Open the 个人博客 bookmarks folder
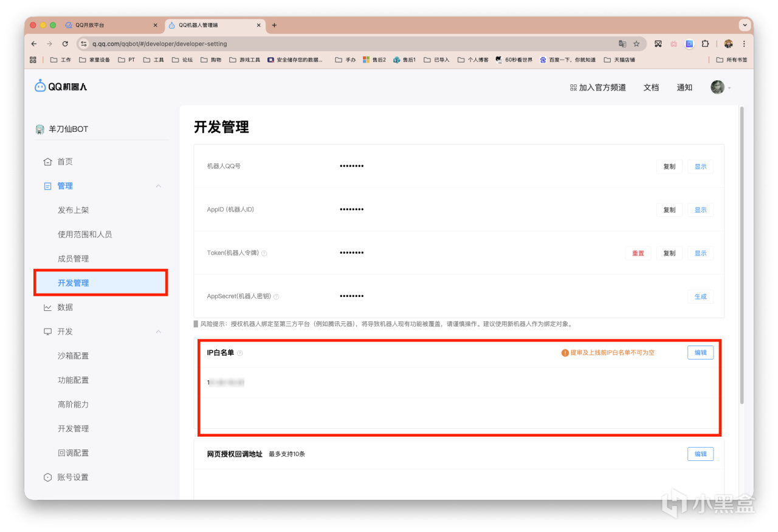Image resolution: width=778 pixels, height=532 pixels. click(473, 60)
